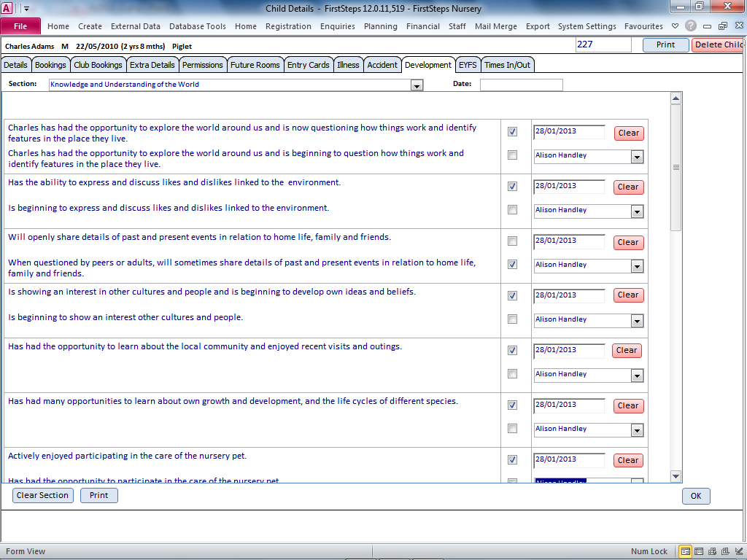
Task: Open the Enquiries ribbon tab
Action: [337, 26]
